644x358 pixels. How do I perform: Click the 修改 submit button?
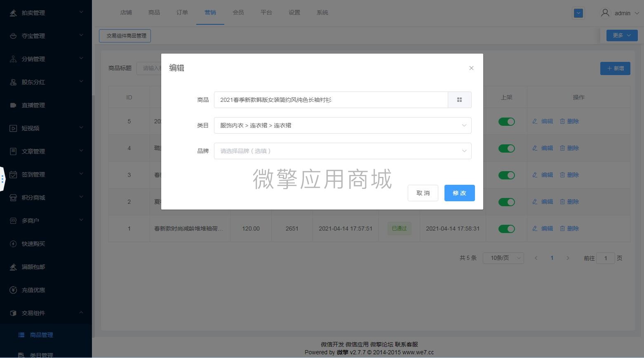460,193
